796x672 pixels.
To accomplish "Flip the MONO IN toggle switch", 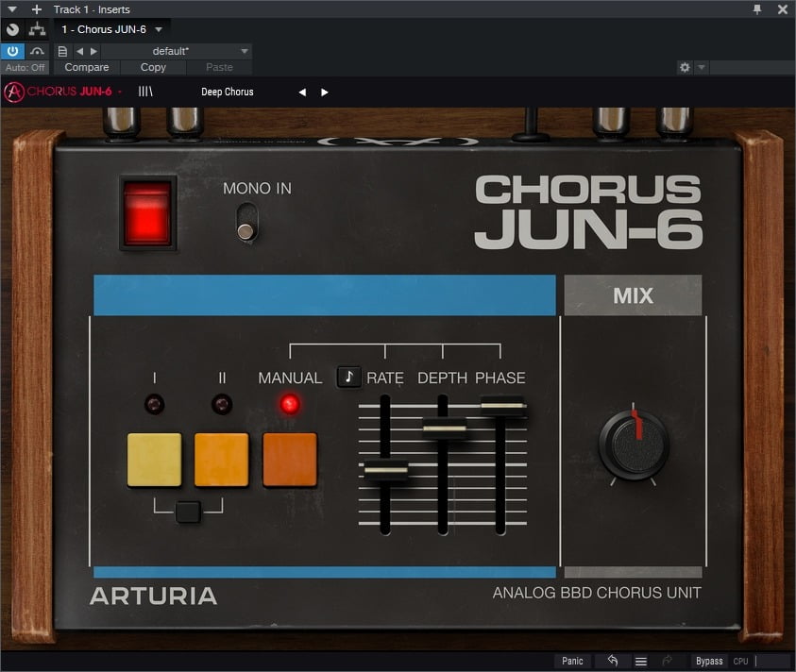I will pyautogui.click(x=247, y=222).
